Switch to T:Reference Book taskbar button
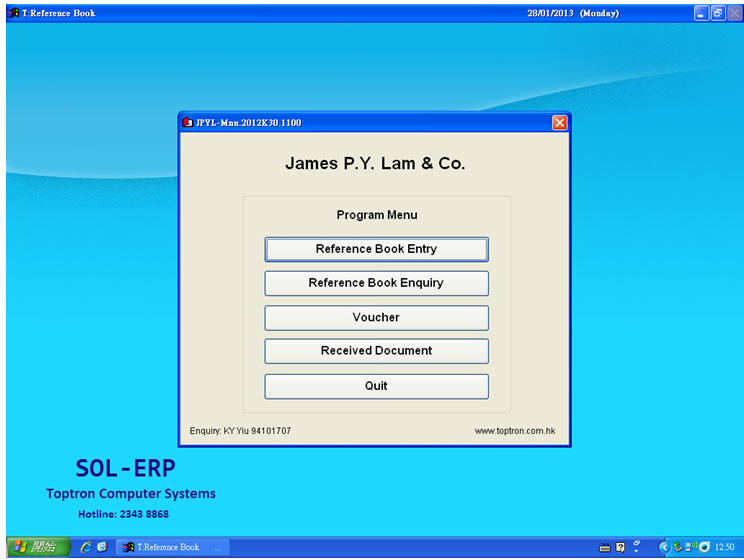 coord(173,547)
